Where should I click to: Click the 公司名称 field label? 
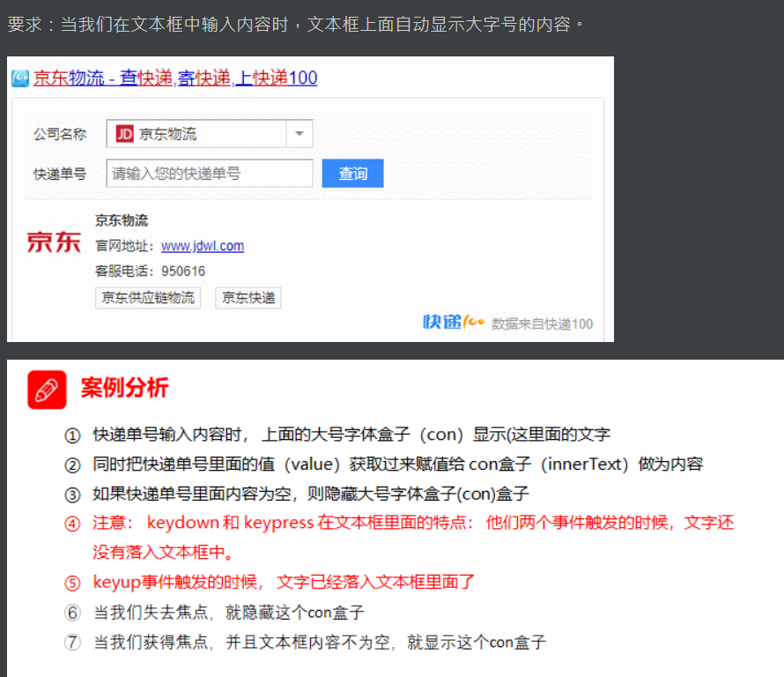(x=60, y=134)
